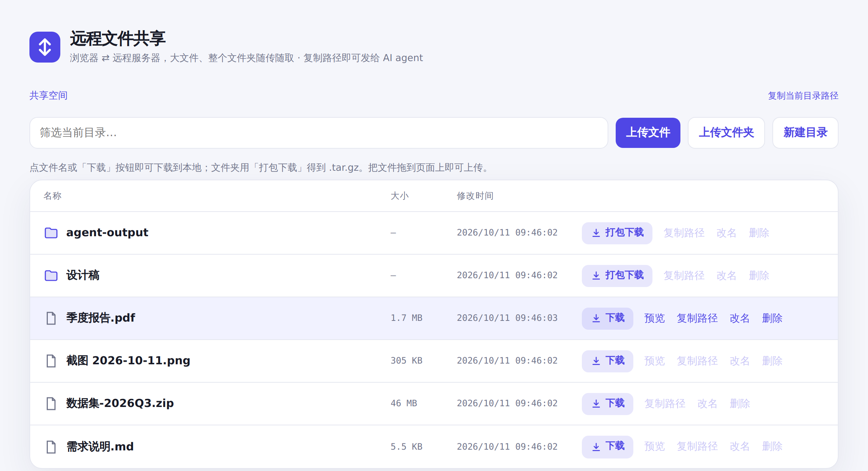Download 截图 2026-10-11.png with its 下载 button
This screenshot has width=868, height=471.
[607, 361]
